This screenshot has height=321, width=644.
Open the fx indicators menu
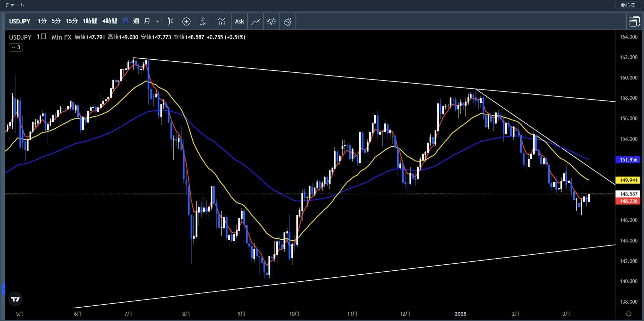point(203,21)
